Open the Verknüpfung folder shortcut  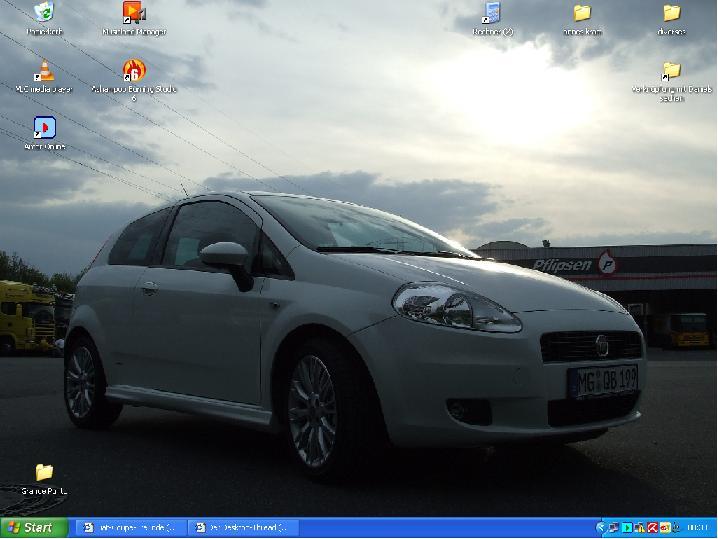point(672,71)
